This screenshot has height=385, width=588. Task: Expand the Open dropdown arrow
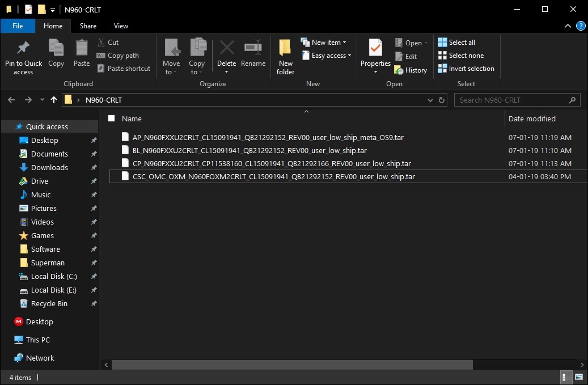click(426, 43)
